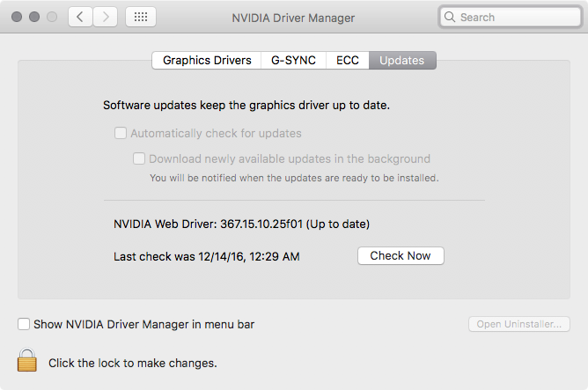Viewport: 588px width, 390px height.
Task: Go back with the left arrow button
Action: tap(80, 17)
